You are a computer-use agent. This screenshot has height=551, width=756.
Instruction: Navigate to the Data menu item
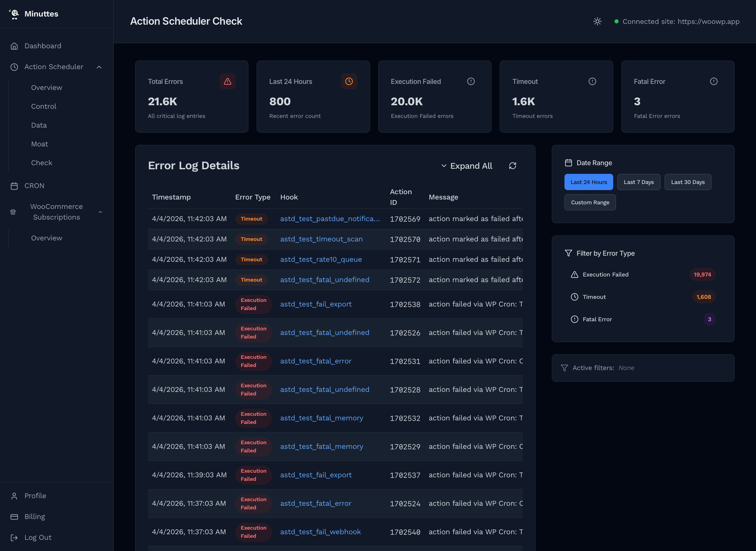[x=39, y=125]
